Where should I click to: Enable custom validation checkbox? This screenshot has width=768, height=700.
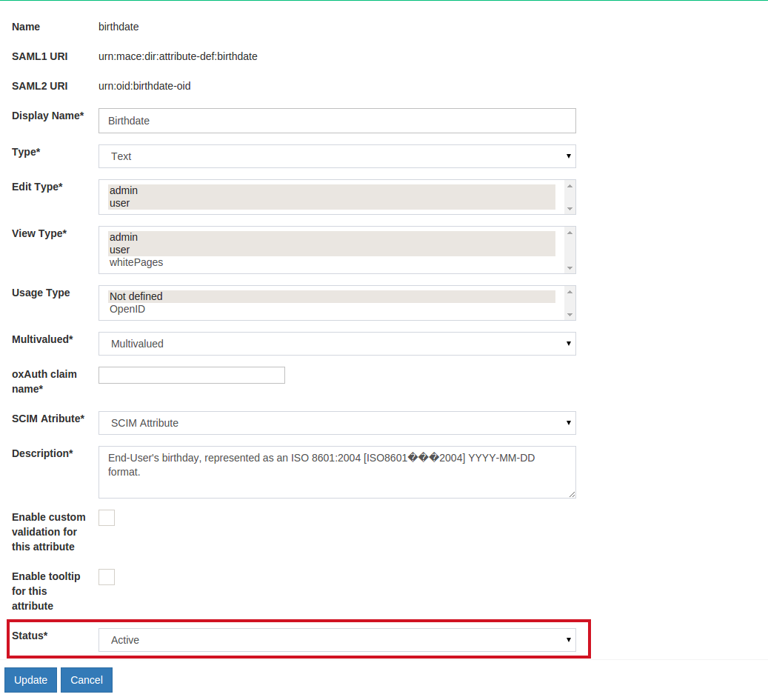pyautogui.click(x=107, y=518)
